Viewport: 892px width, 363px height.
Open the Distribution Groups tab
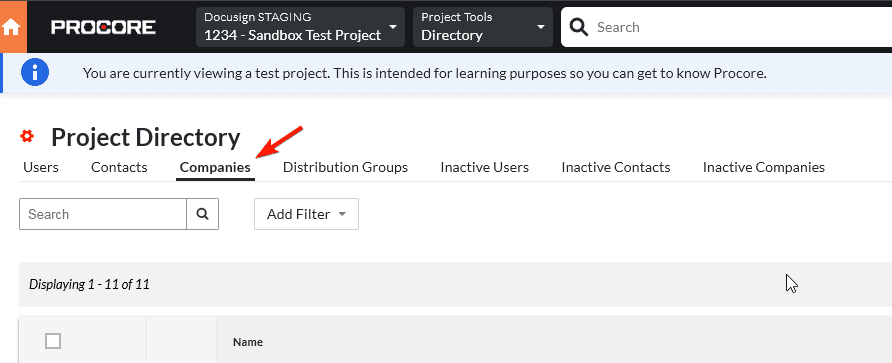pyautogui.click(x=345, y=167)
